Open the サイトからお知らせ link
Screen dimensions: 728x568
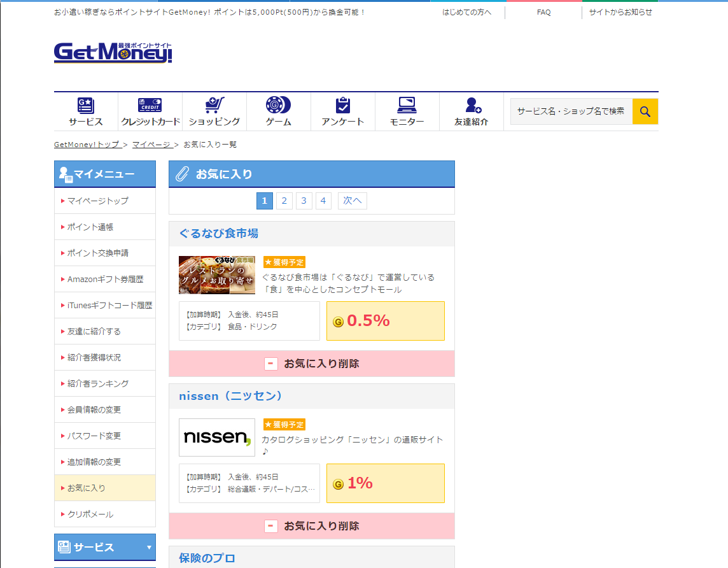click(620, 12)
